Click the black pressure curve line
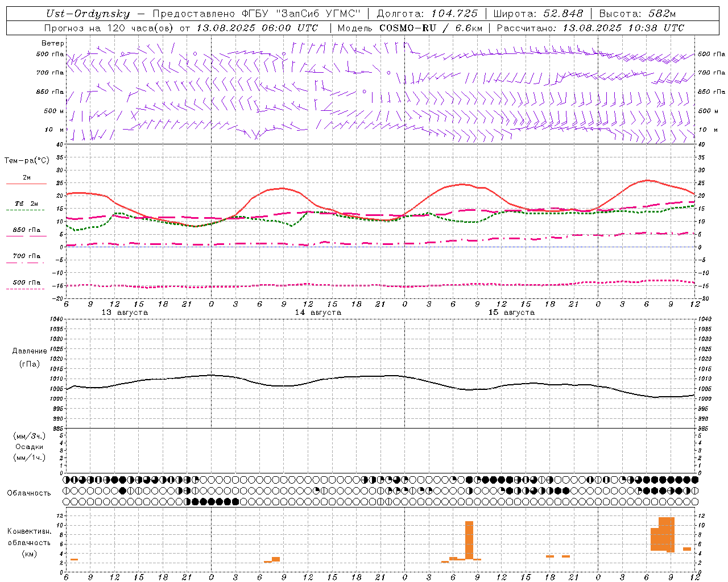Screen dimensions: 728x582 tap(380, 376)
